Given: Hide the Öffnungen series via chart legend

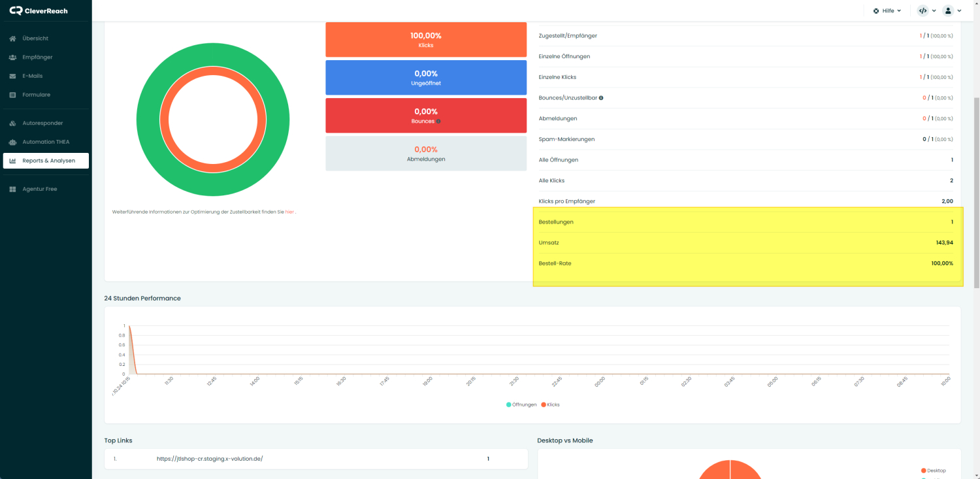Looking at the screenshot, I should 521,405.
